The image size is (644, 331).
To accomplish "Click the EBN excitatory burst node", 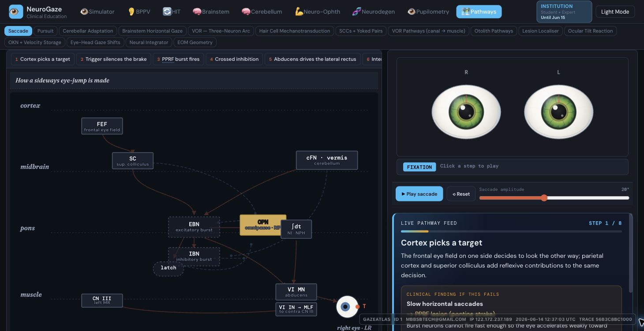I will click(194, 227).
